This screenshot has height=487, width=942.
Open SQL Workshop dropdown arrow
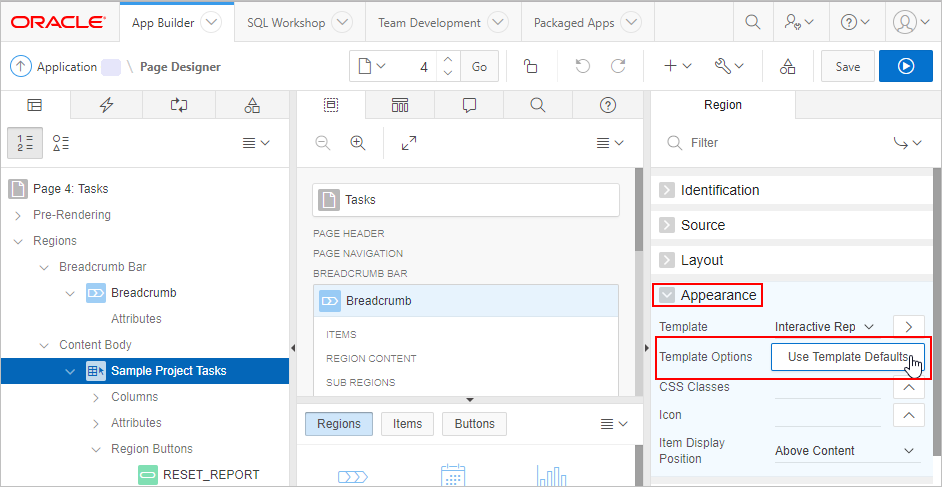point(342,23)
